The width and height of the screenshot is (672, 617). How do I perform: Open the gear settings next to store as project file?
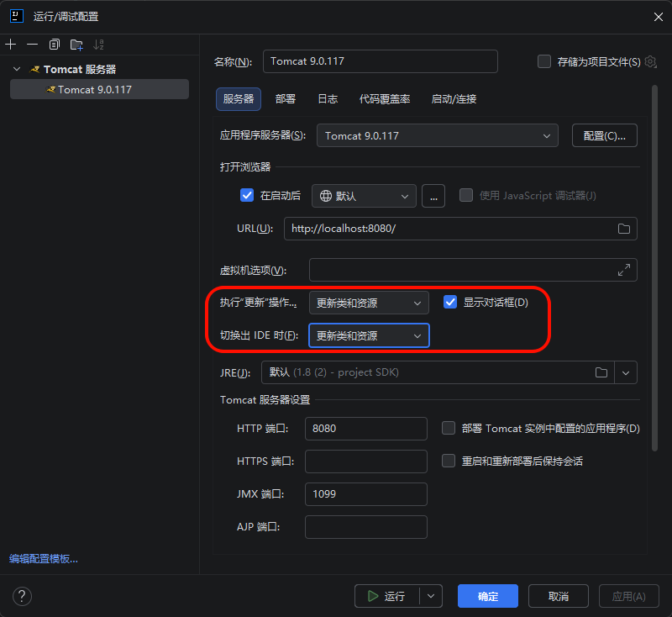[650, 61]
